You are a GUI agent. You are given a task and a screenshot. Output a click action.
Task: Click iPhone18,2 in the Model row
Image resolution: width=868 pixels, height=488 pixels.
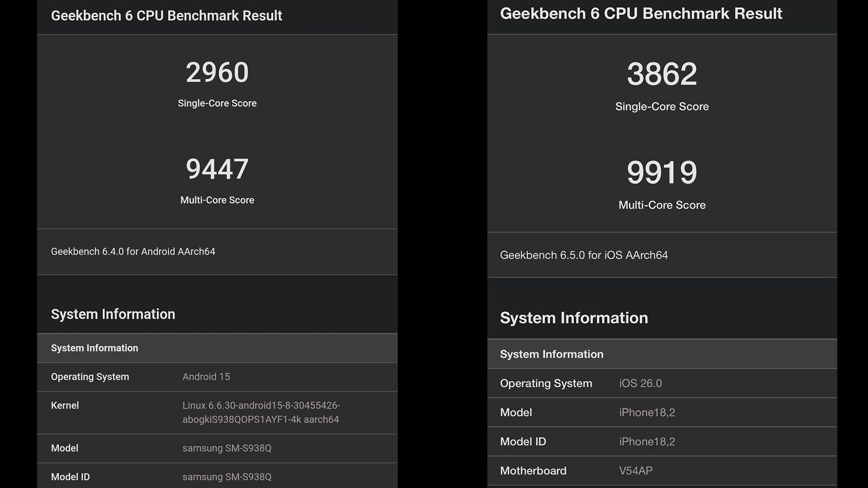(x=647, y=413)
